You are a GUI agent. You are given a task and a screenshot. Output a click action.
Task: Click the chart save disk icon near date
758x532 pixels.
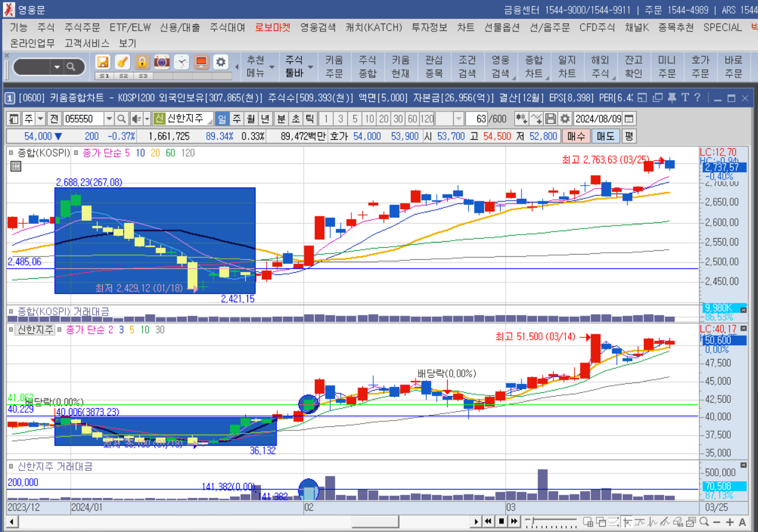click(551, 118)
